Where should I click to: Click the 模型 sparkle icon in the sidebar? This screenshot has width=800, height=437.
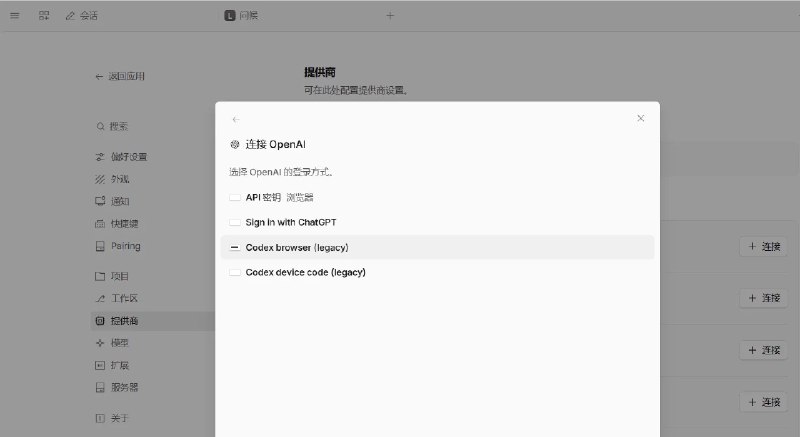(100, 343)
